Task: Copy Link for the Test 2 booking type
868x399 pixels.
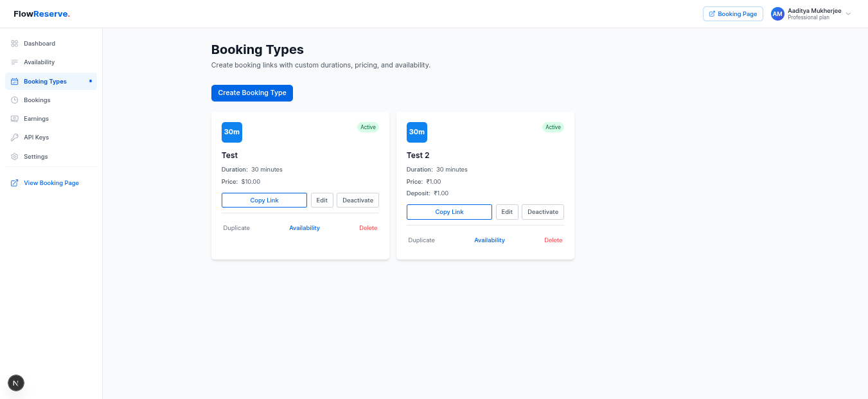Action: click(x=448, y=211)
